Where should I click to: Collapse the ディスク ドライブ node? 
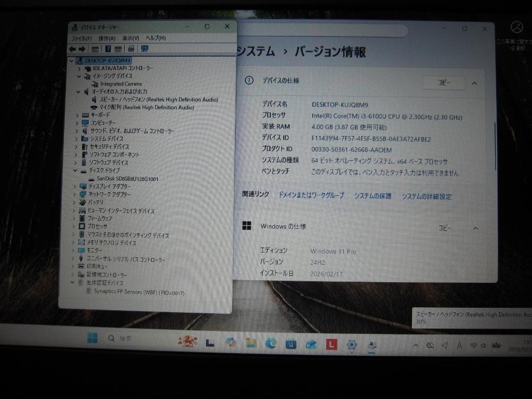75,171
